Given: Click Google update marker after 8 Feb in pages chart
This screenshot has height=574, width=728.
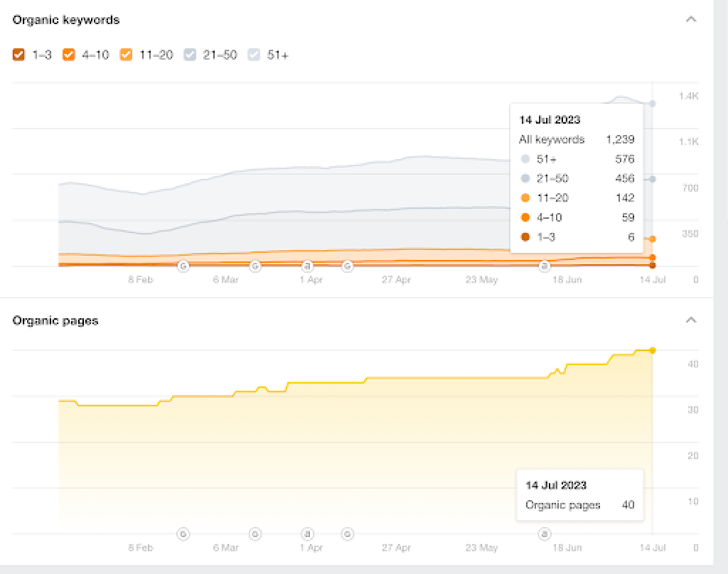Looking at the screenshot, I should pyautogui.click(x=183, y=534).
